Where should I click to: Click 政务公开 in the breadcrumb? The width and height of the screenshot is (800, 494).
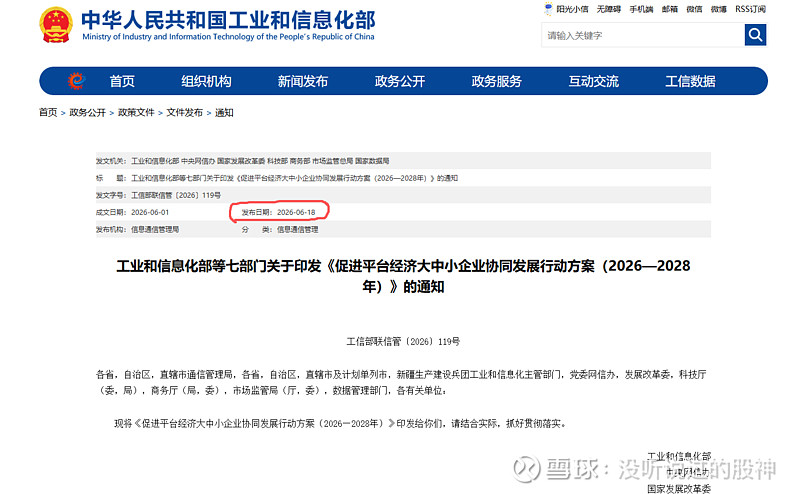pyautogui.click(x=87, y=112)
